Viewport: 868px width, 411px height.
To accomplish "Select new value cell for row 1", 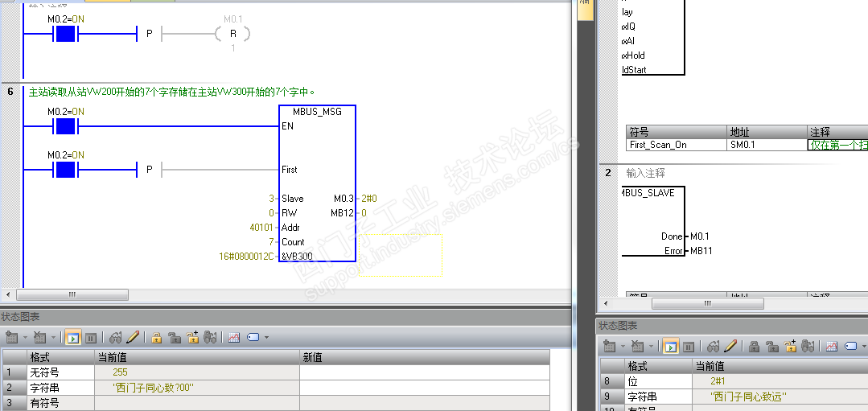I will [x=425, y=372].
